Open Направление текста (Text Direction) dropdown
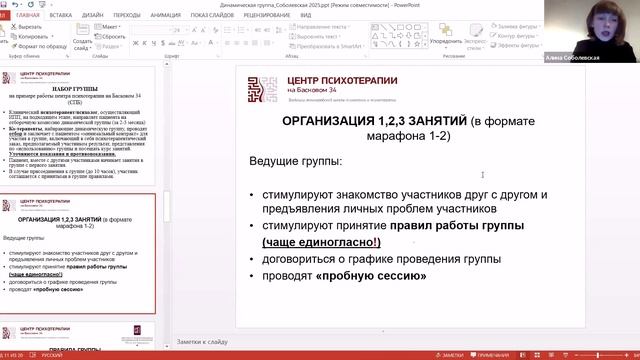 pyautogui.click(x=320, y=27)
